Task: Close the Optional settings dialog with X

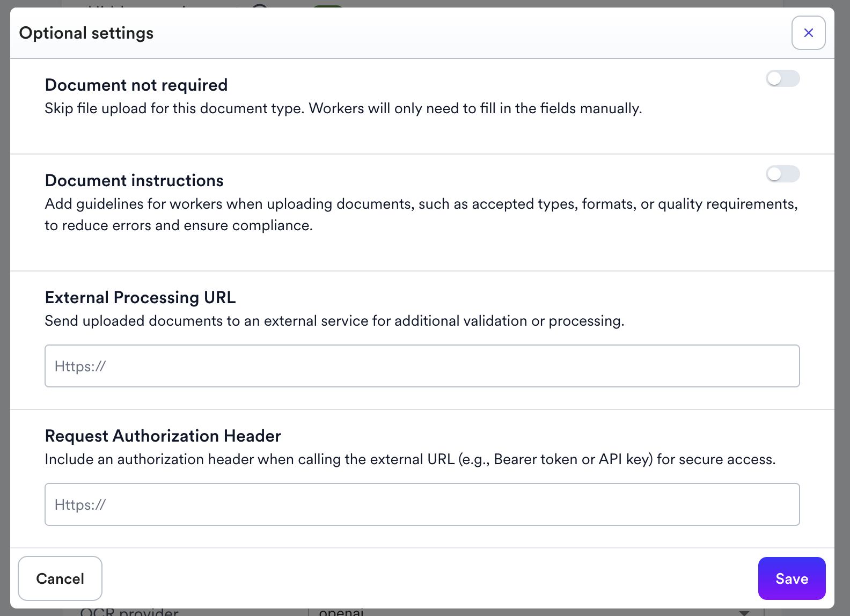Action: 808,33
